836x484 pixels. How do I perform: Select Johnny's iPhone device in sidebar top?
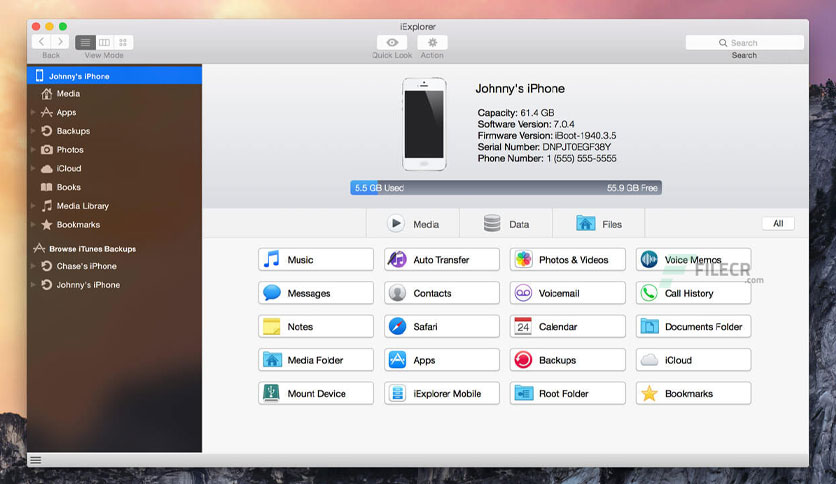[x=114, y=76]
